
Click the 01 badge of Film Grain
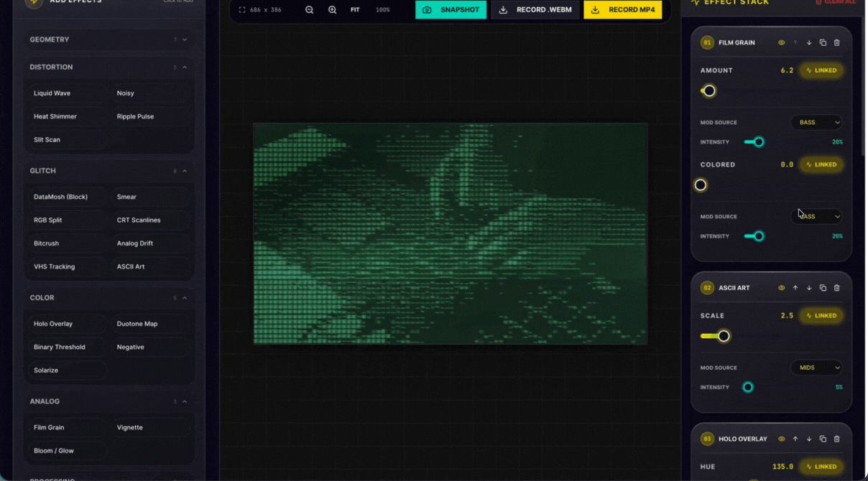[707, 42]
